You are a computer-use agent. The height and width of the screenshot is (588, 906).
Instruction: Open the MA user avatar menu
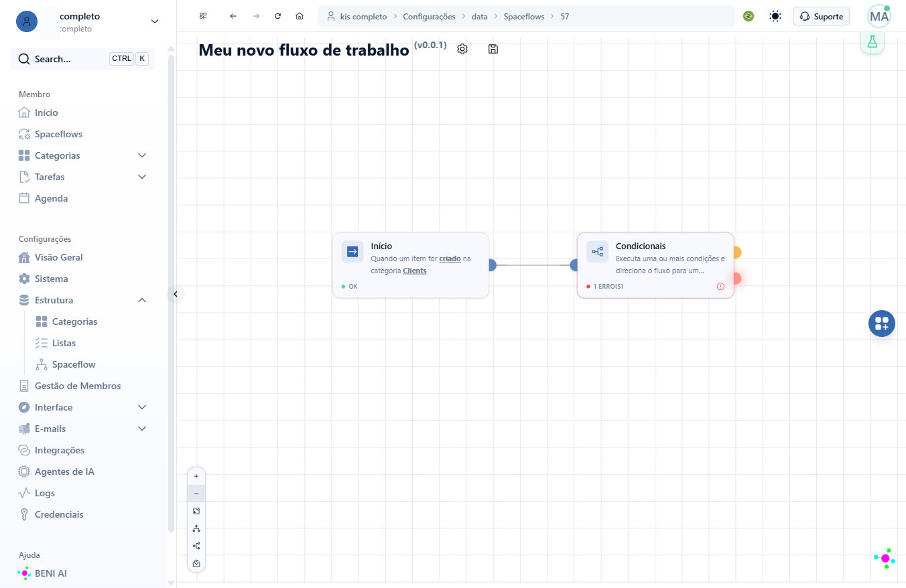click(879, 16)
